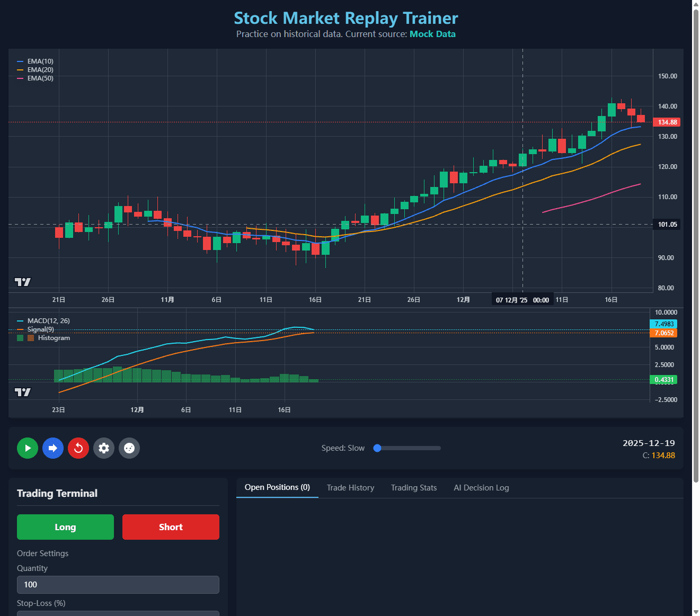Viewport: 700px width, 616px height.
Task: Click the orange 7.0652 signal value tag
Action: [663, 333]
